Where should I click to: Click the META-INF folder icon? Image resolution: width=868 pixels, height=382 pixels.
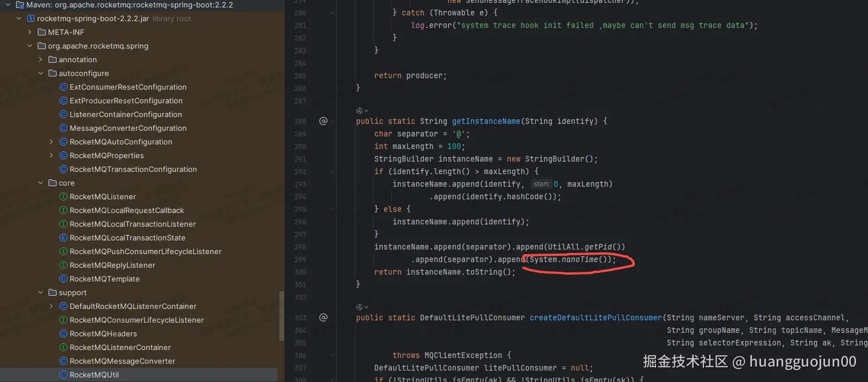pos(42,32)
